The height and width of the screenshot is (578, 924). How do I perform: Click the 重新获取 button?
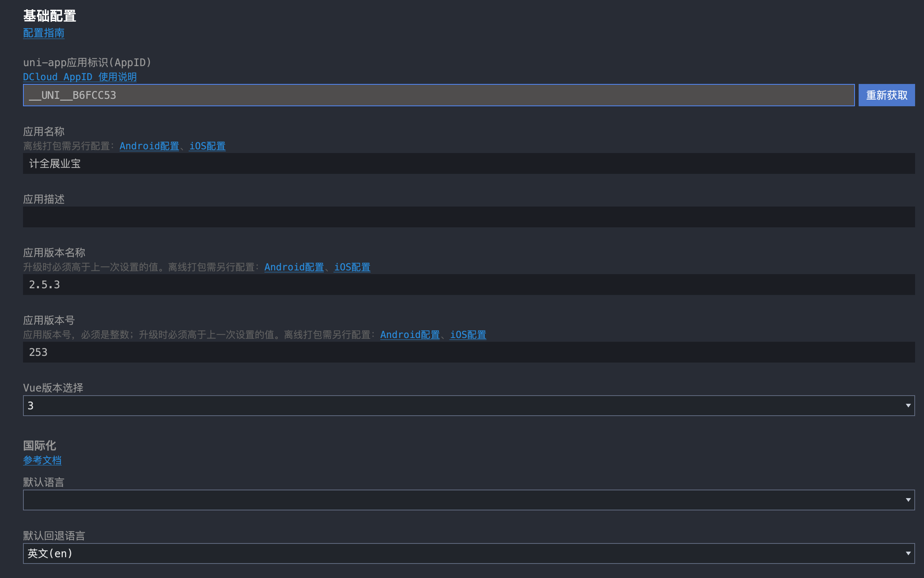886,95
